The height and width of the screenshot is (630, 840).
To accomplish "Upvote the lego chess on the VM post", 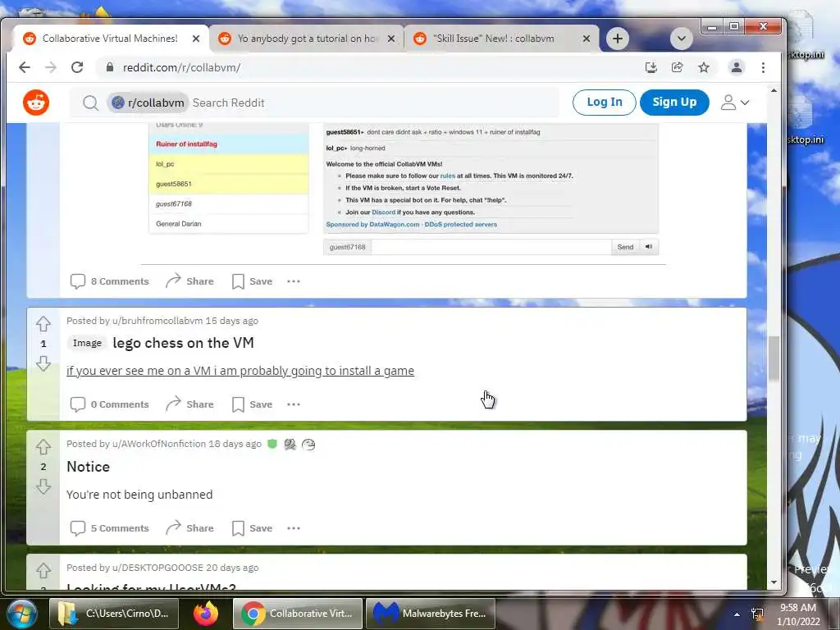I will tap(43, 323).
